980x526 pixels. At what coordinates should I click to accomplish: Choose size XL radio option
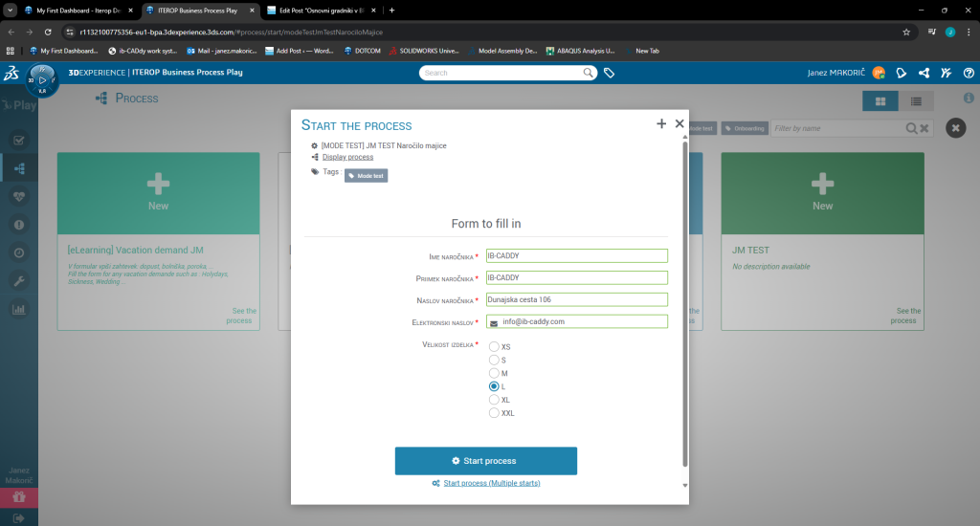[x=494, y=400]
